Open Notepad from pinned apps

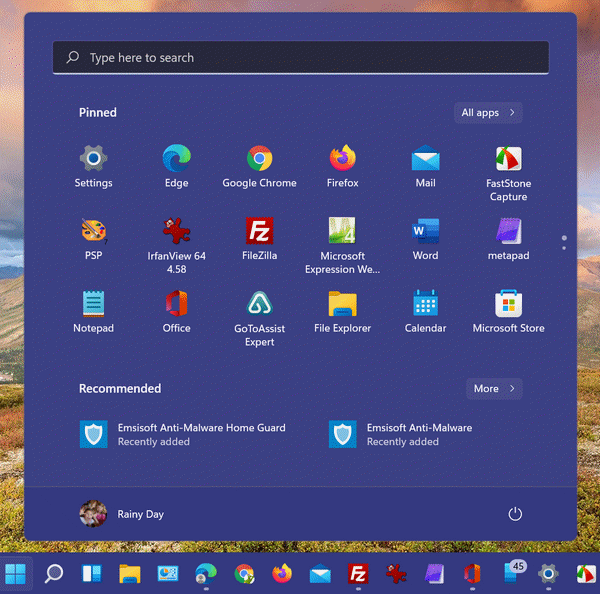coord(93,312)
